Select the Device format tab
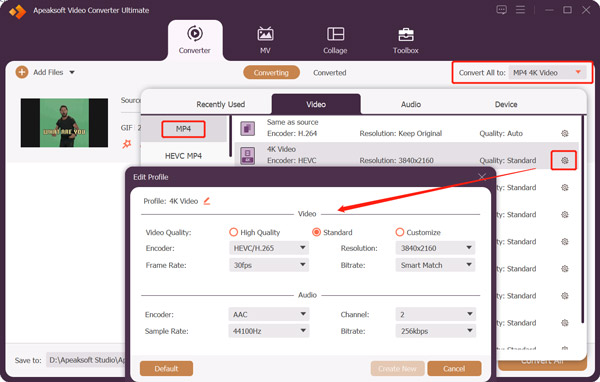The image size is (600, 382). 506,104
